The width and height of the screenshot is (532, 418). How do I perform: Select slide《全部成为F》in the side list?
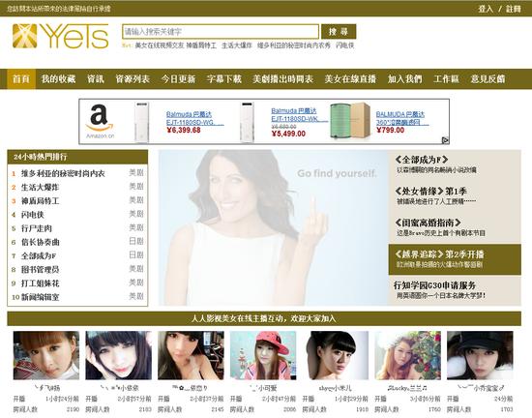point(455,164)
